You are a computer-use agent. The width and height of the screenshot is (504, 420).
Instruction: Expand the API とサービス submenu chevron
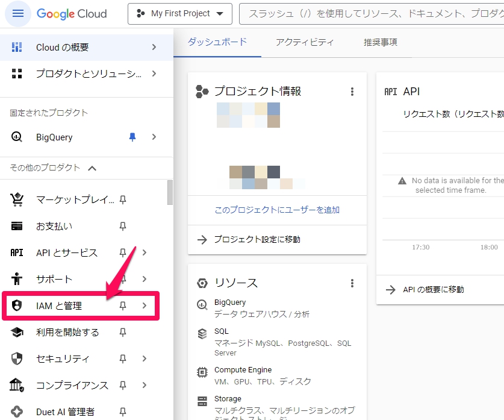tap(145, 252)
